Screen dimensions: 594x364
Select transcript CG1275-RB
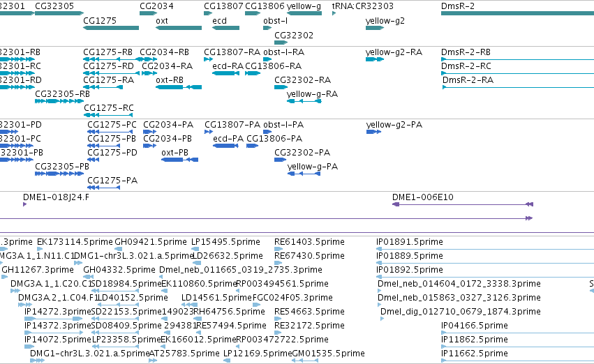(x=107, y=52)
